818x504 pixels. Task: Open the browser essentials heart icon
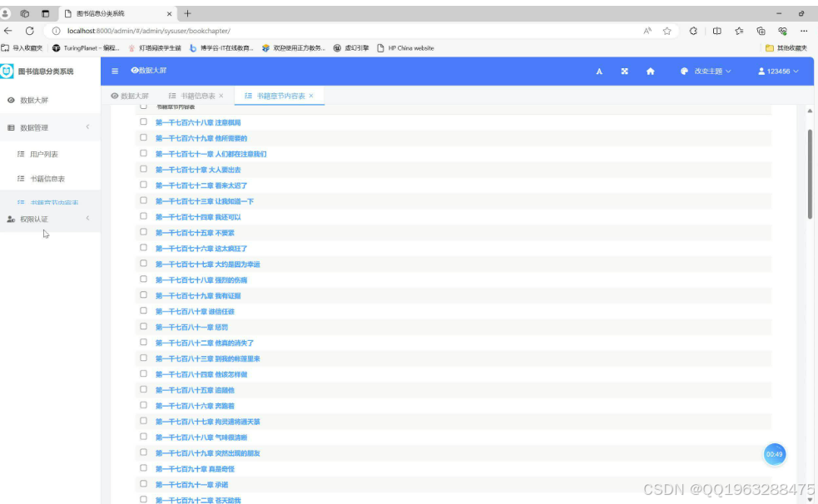click(x=782, y=31)
